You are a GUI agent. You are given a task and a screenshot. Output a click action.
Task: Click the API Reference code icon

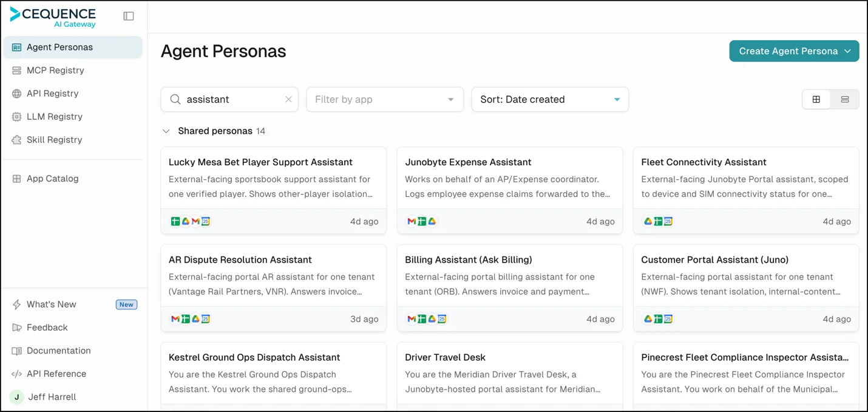click(16, 374)
